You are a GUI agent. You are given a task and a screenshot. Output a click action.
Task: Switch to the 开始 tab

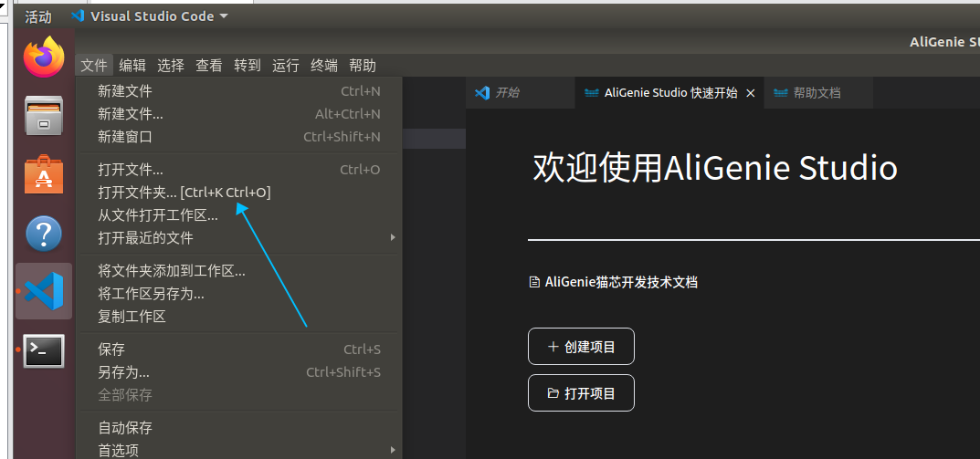(x=520, y=93)
